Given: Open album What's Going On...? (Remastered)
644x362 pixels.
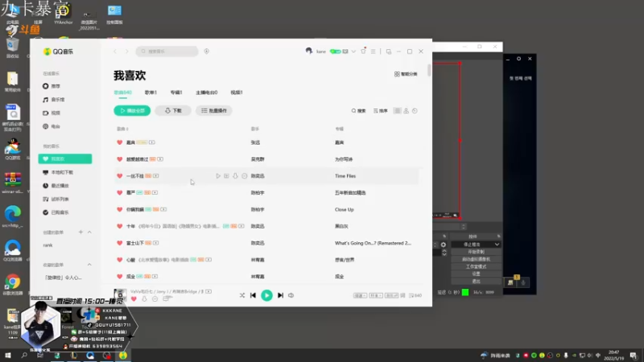Looking at the screenshot, I should [x=373, y=243].
